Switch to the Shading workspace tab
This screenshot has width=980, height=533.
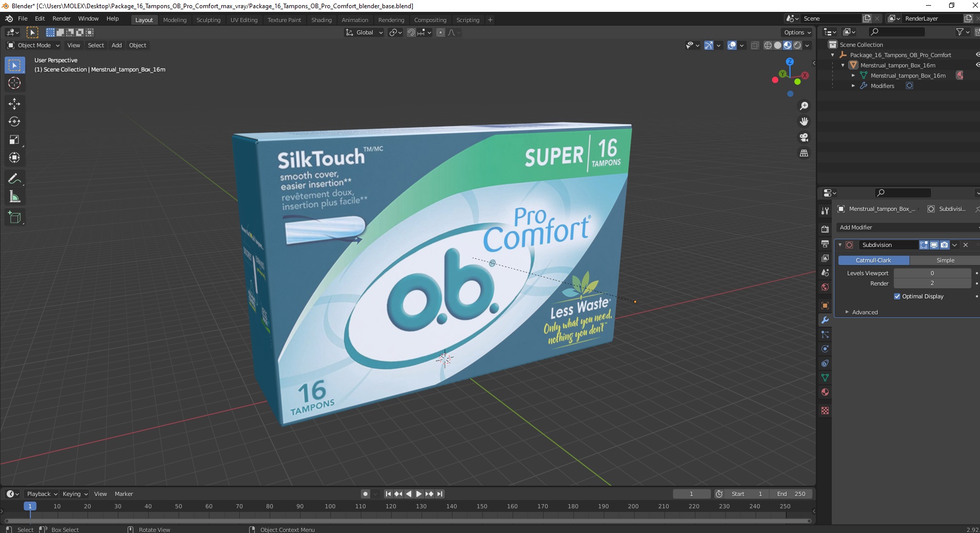321,20
